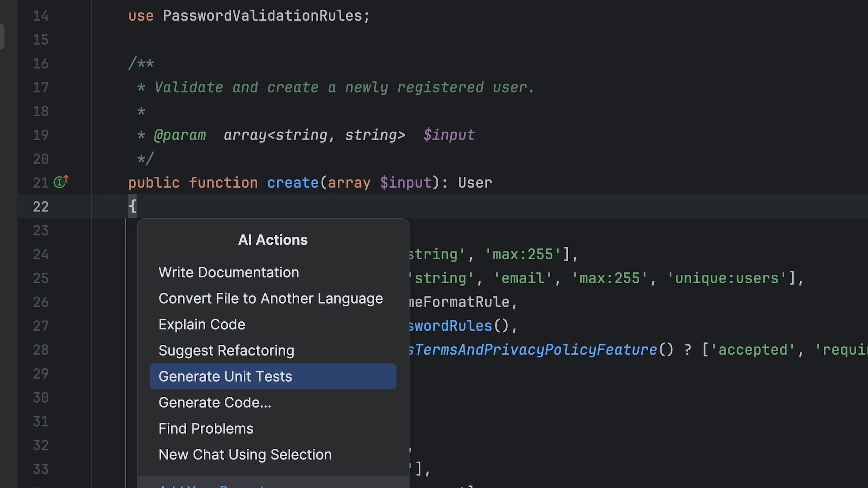
Task: Click the $input parameter in the docblock
Action: coord(449,135)
